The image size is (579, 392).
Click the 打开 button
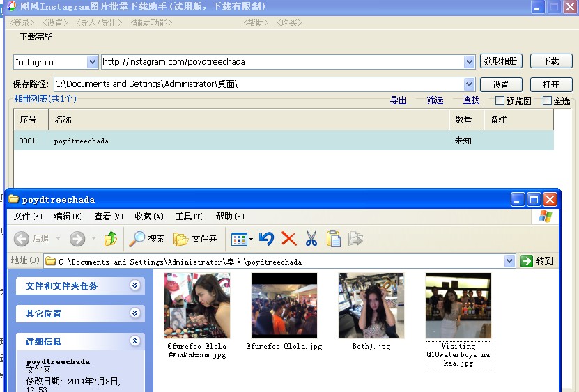551,84
